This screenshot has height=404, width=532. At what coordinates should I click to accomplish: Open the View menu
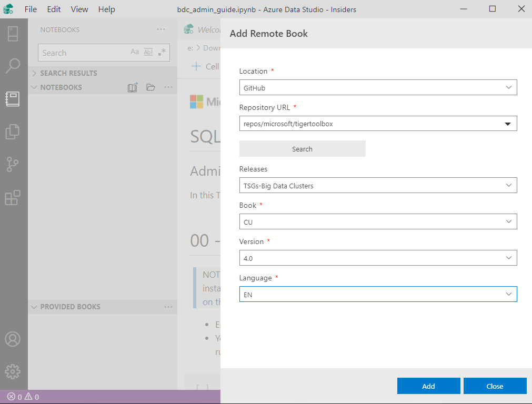79,9
